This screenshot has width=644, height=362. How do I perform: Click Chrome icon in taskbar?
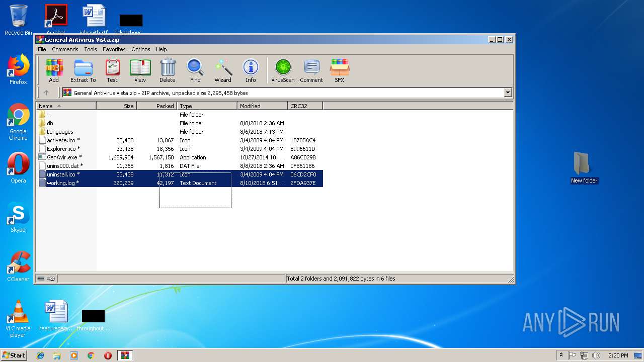point(91,355)
